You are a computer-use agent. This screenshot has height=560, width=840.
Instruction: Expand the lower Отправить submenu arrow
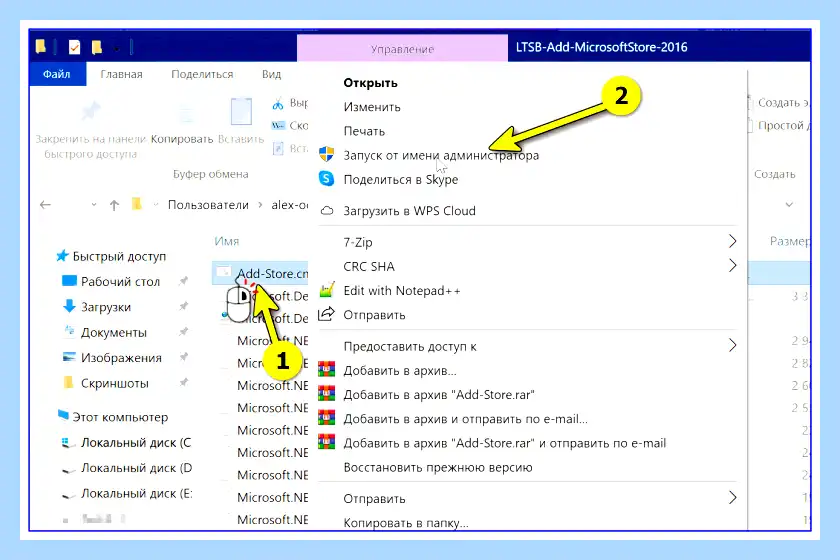pyautogui.click(x=732, y=498)
